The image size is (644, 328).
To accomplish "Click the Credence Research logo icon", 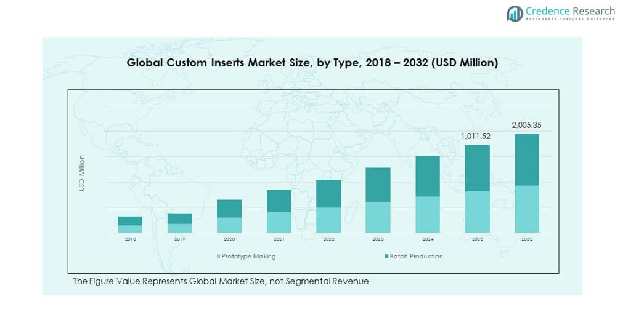I will click(515, 13).
